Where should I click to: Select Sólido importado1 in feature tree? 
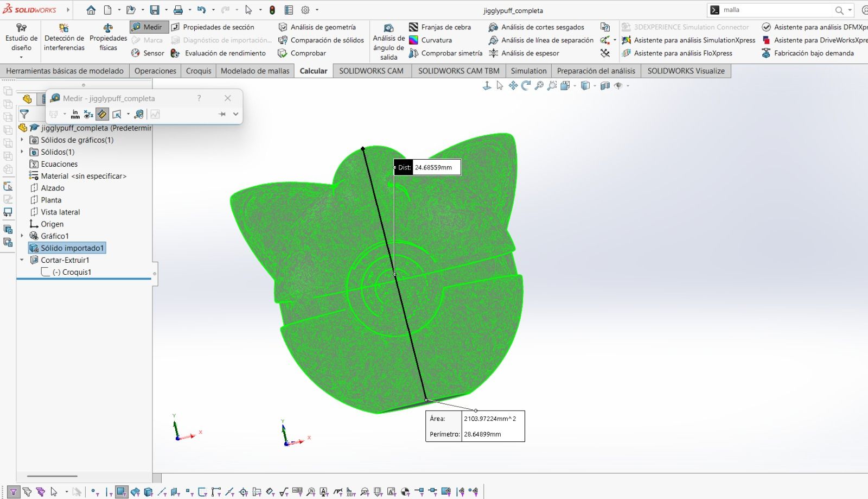click(67, 248)
